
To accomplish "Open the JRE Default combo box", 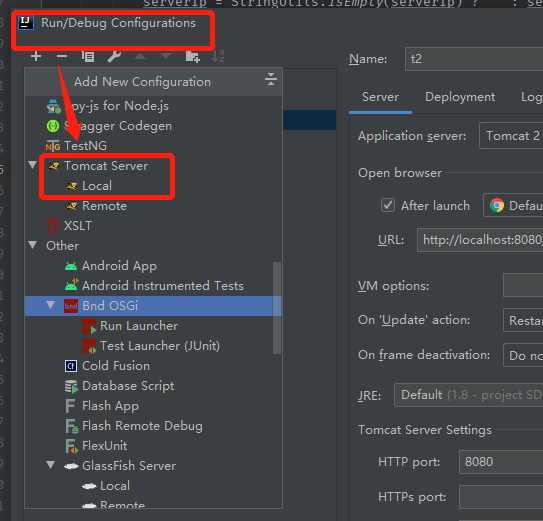I will click(x=468, y=395).
